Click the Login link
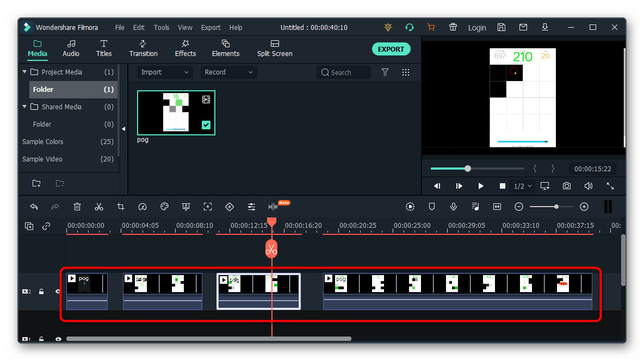Viewport: 644px width, 361px height. point(477,28)
